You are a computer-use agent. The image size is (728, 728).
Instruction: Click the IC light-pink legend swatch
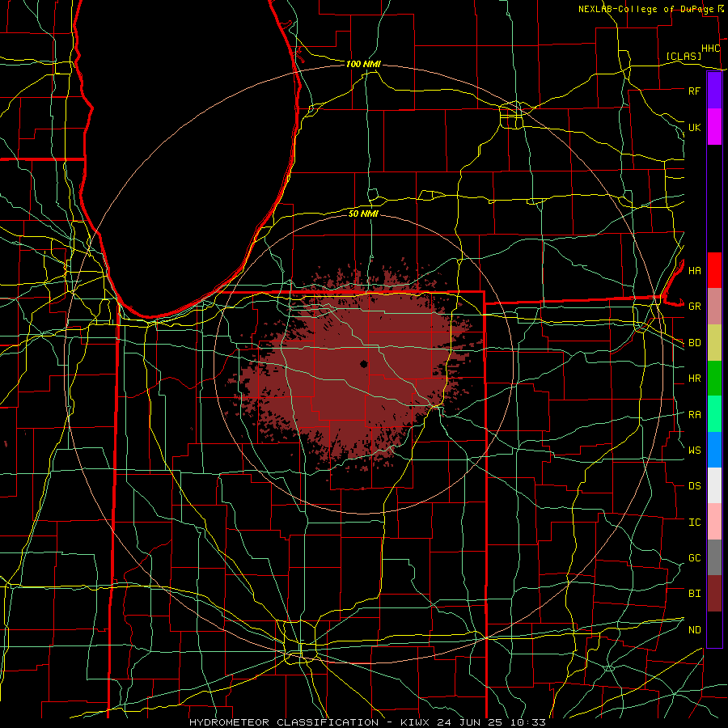(714, 522)
